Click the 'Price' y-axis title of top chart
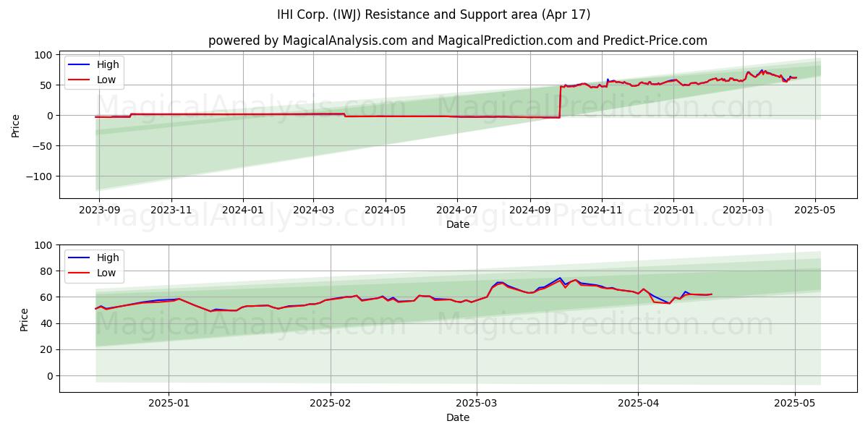The image size is (868, 434). pos(16,126)
